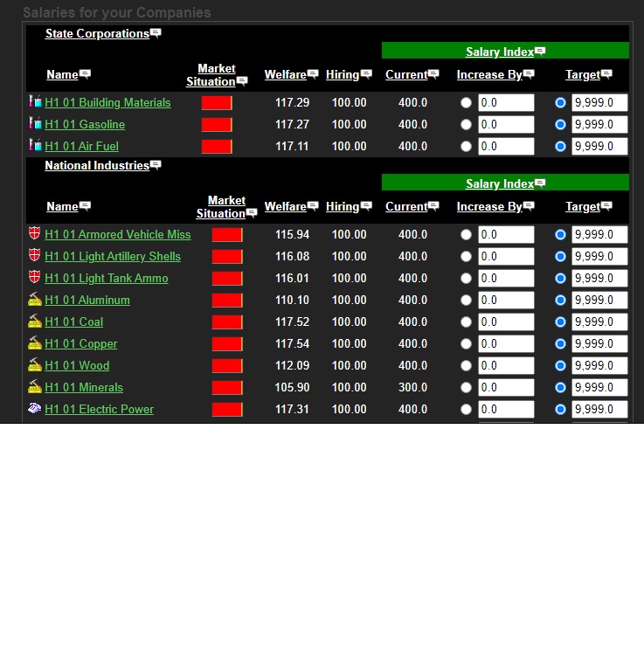Click the mining icon beside H1 01 Minerals
The width and height of the screenshot is (644, 664).
[x=35, y=386]
